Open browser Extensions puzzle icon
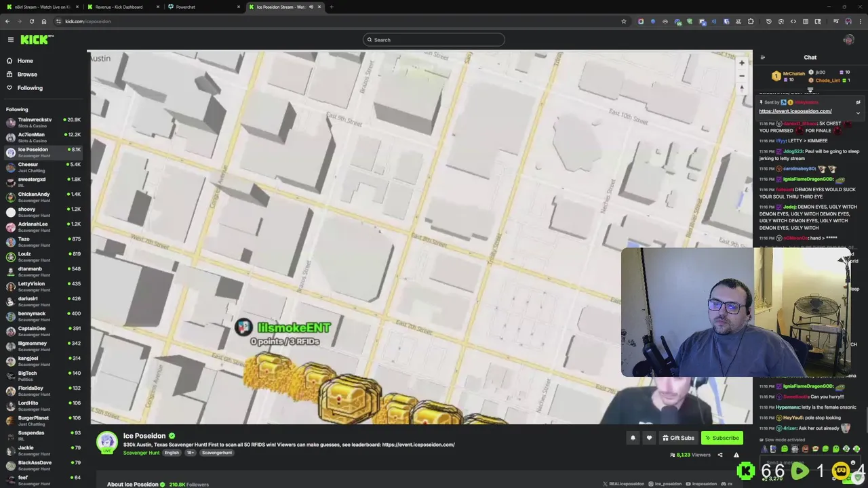The image size is (868, 488). coord(751,21)
